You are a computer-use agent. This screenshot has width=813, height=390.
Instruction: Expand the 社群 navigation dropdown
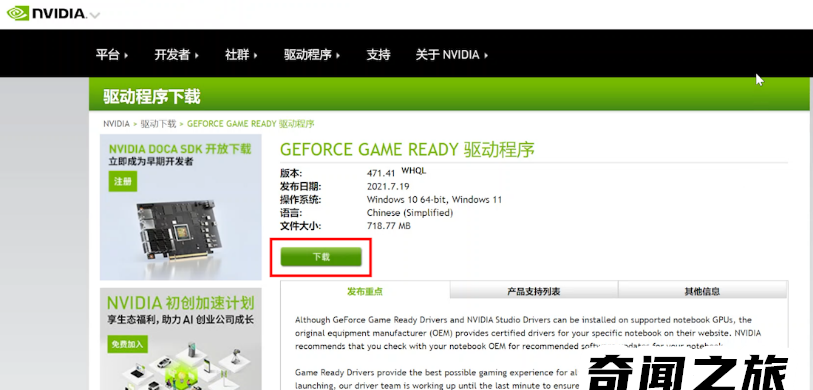[x=241, y=54]
